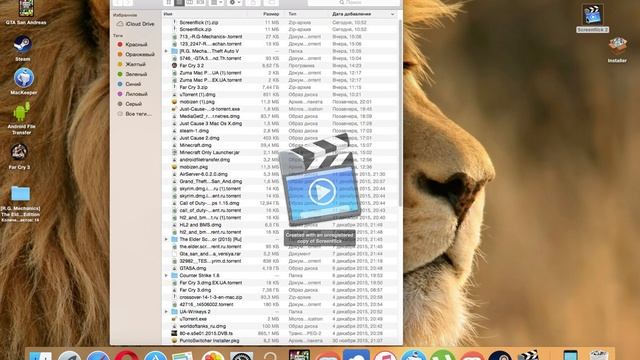Select the Серый tag in sidebar
The width and height of the screenshot is (640, 360).
coord(129,104)
